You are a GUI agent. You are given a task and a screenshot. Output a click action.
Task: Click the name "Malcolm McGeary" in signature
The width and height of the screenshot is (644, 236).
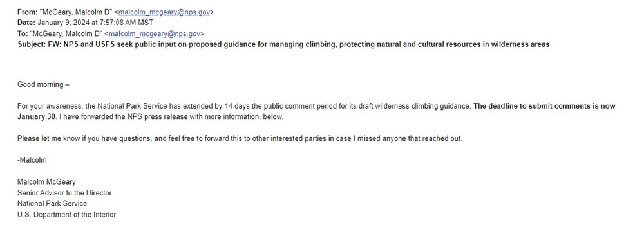coord(46,182)
